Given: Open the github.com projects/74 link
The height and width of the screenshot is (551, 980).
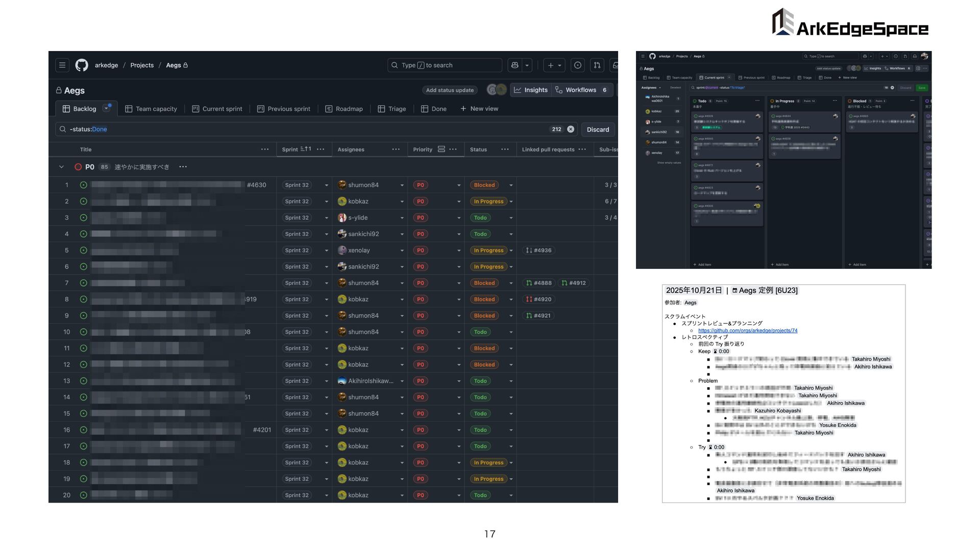Looking at the screenshot, I should click(747, 331).
